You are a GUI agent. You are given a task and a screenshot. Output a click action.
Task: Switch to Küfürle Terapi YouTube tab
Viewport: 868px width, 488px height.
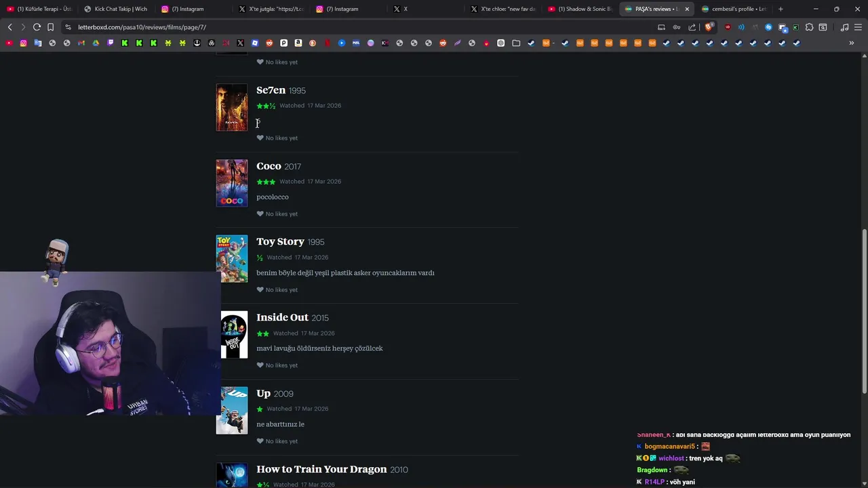tap(39, 9)
